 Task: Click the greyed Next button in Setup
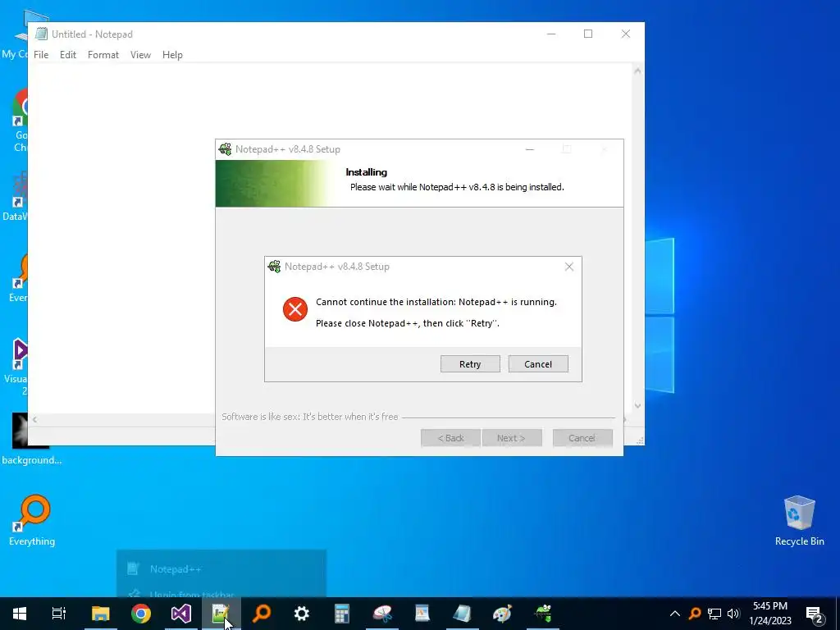point(512,438)
